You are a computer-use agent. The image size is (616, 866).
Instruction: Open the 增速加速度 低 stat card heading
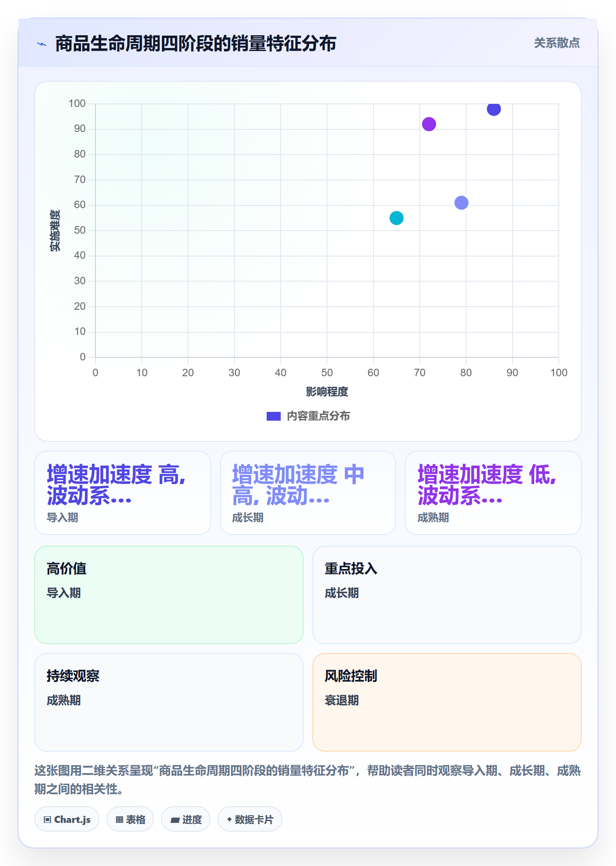(487, 485)
